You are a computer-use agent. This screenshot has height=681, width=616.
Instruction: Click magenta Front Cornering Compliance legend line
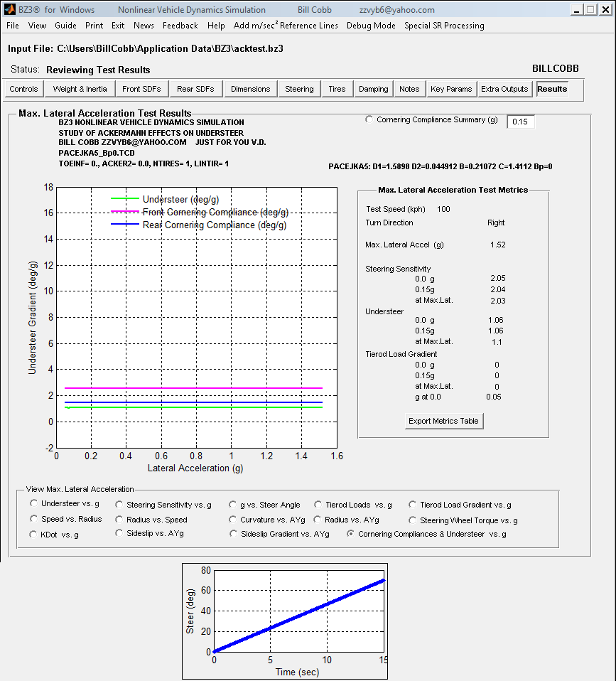coord(125,212)
